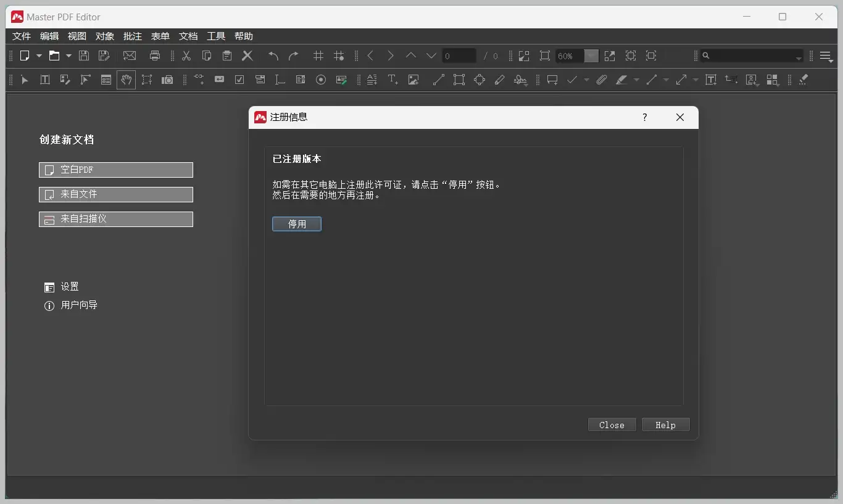This screenshot has height=504, width=843.
Task: Create a new document with 空白PDF
Action: coord(115,170)
